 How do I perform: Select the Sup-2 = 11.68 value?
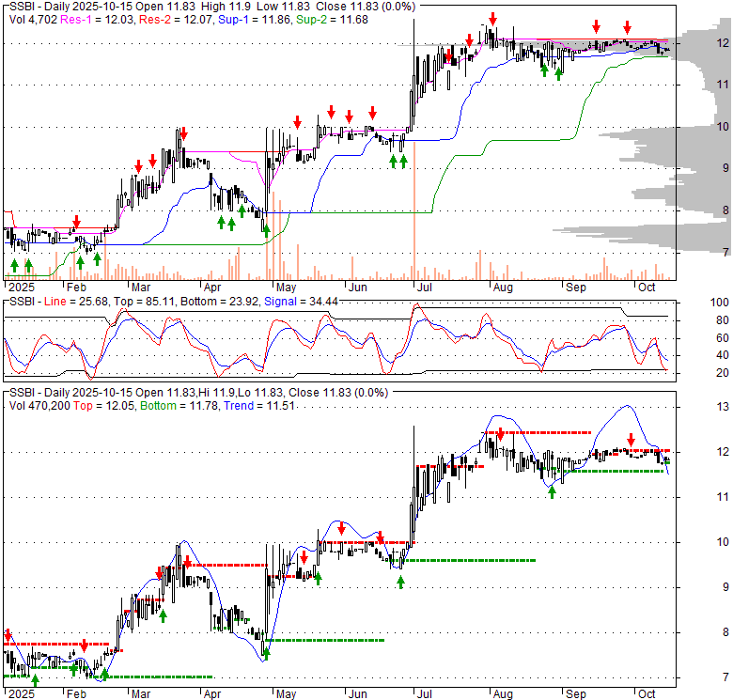click(x=332, y=20)
